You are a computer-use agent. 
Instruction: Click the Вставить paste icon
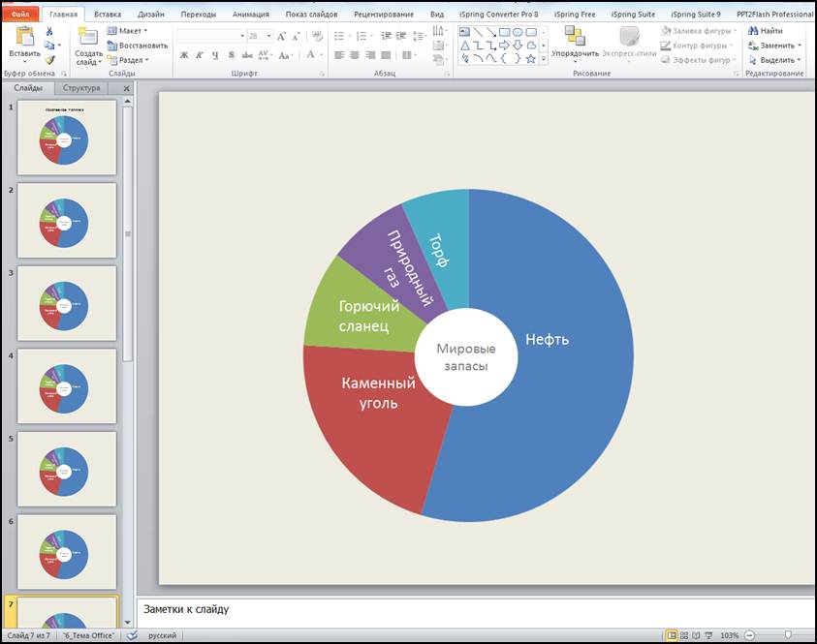(x=24, y=37)
